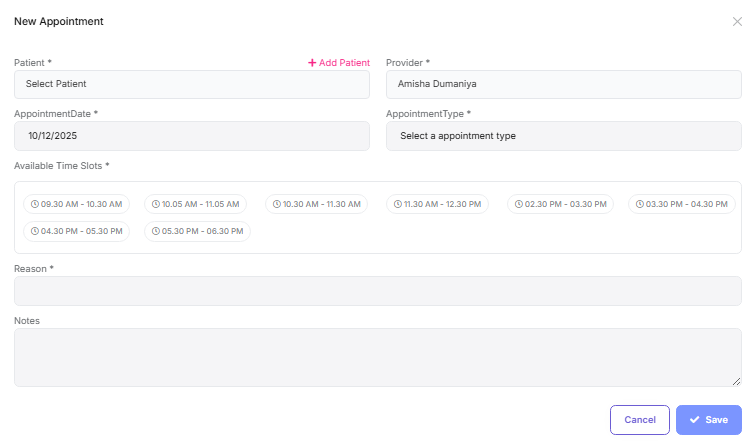Choose the 05.30 PM - 06.30 PM slot
750x445 pixels.
pos(197,231)
